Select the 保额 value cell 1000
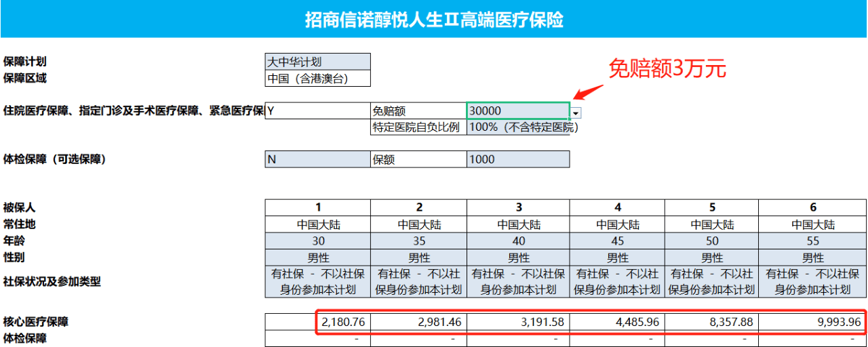868x347 pixels. [x=518, y=159]
